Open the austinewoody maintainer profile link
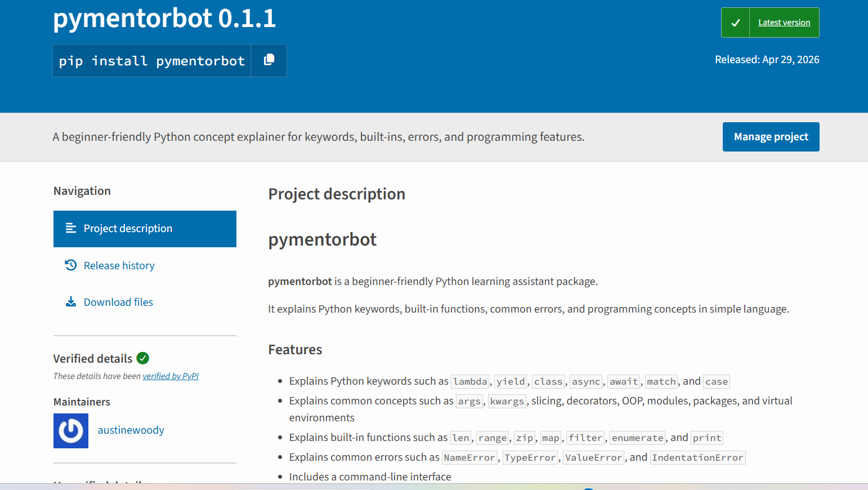The image size is (868, 490). (131, 430)
